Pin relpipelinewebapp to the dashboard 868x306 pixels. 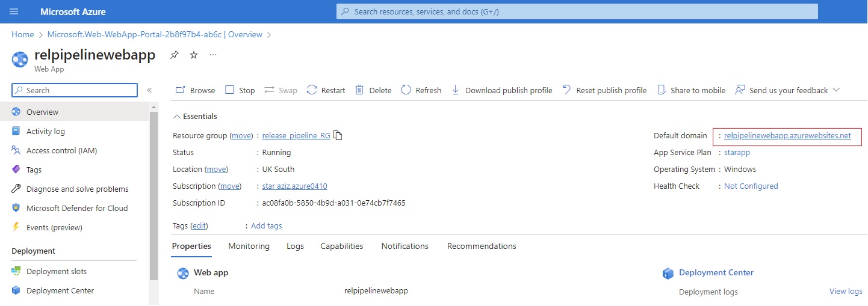[x=174, y=55]
